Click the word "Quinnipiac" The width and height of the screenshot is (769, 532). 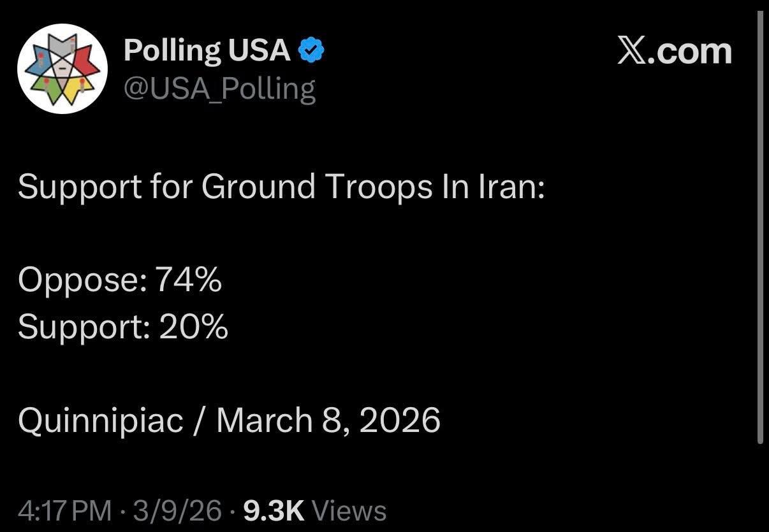101,421
